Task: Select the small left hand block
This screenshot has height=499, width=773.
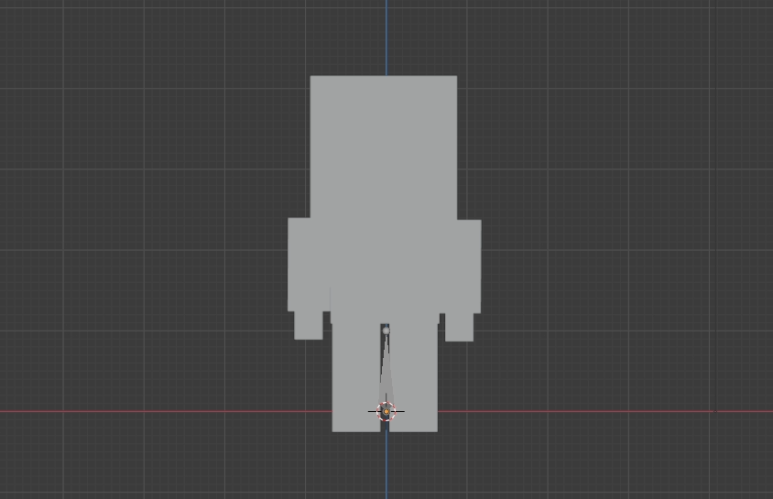Action: click(309, 325)
